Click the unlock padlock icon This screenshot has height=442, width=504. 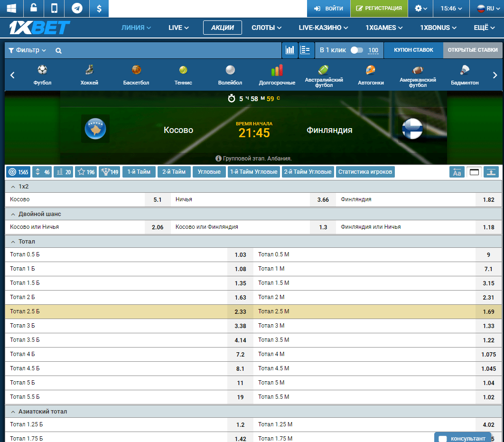tap(34, 9)
